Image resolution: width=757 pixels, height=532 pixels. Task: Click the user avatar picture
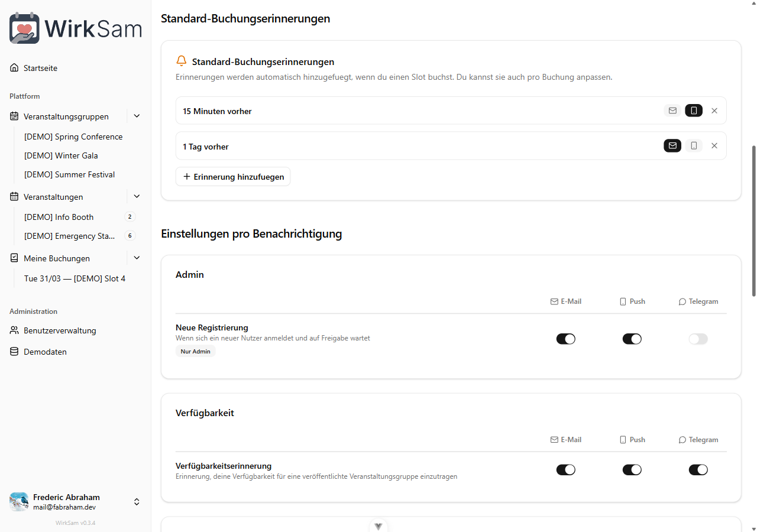(x=19, y=502)
